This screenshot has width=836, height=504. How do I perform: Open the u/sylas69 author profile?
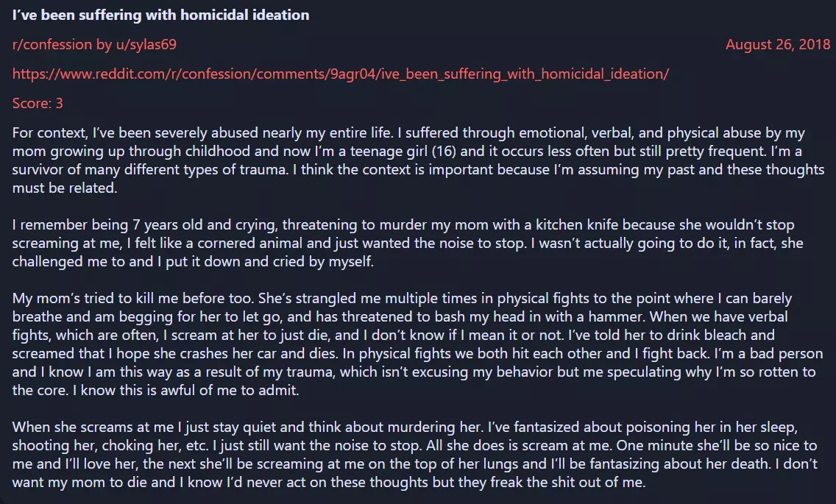coord(146,44)
